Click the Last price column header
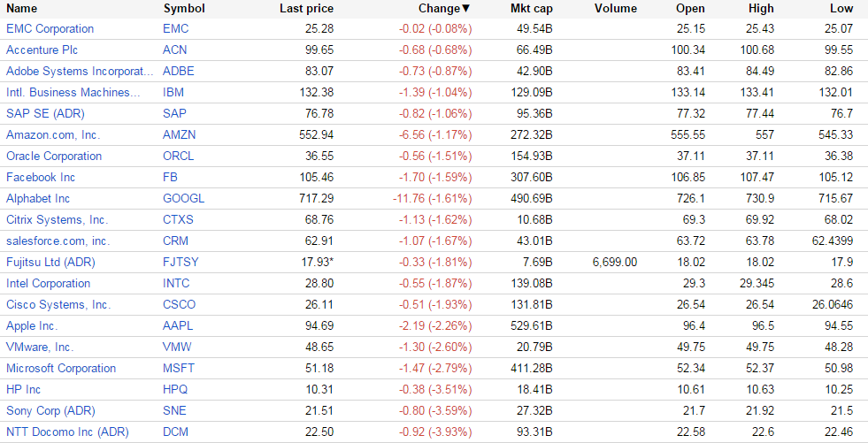Screen dimensions: 868x443 tap(306, 9)
